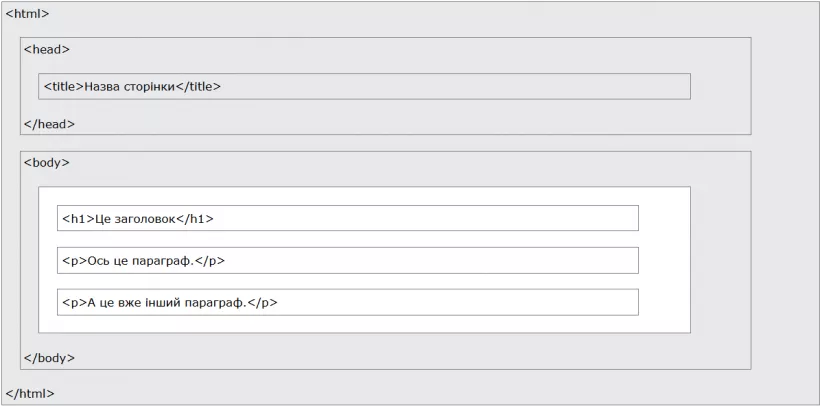Click the opening <title> tag
The width and height of the screenshot is (820, 406).
(x=63, y=86)
